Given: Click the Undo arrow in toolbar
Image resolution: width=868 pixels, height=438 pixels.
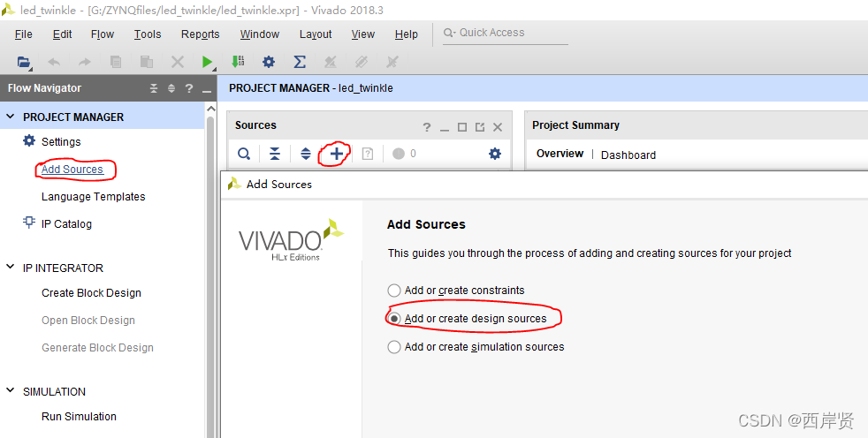Looking at the screenshot, I should click(x=54, y=62).
